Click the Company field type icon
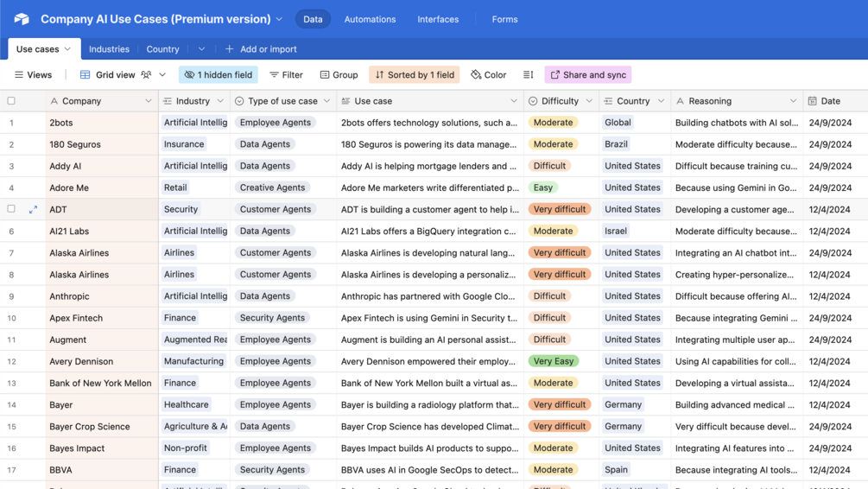 (54, 101)
